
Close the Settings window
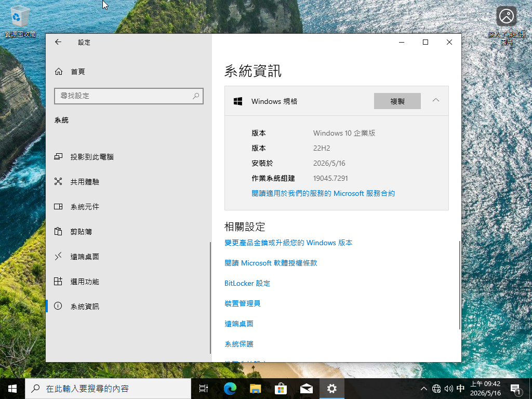point(449,42)
